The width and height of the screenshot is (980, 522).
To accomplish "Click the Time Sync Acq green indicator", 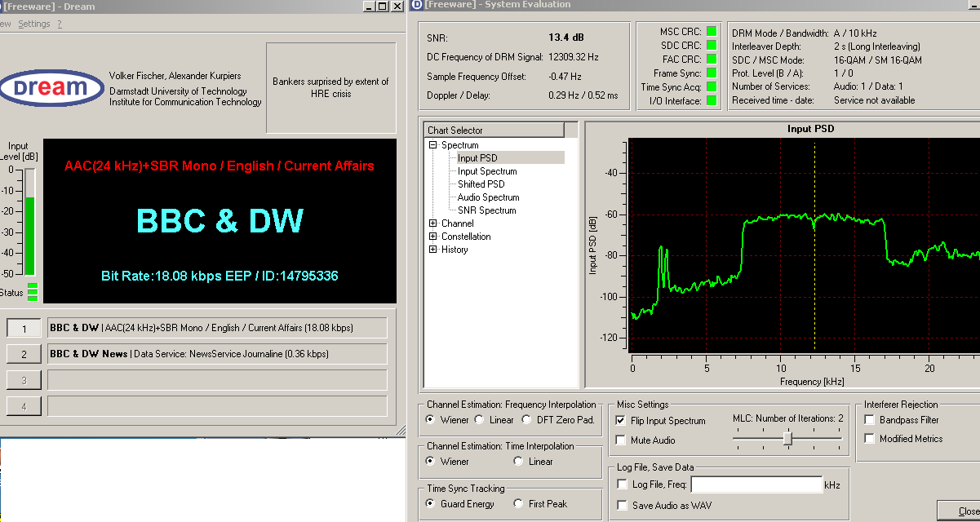I will pos(712,87).
